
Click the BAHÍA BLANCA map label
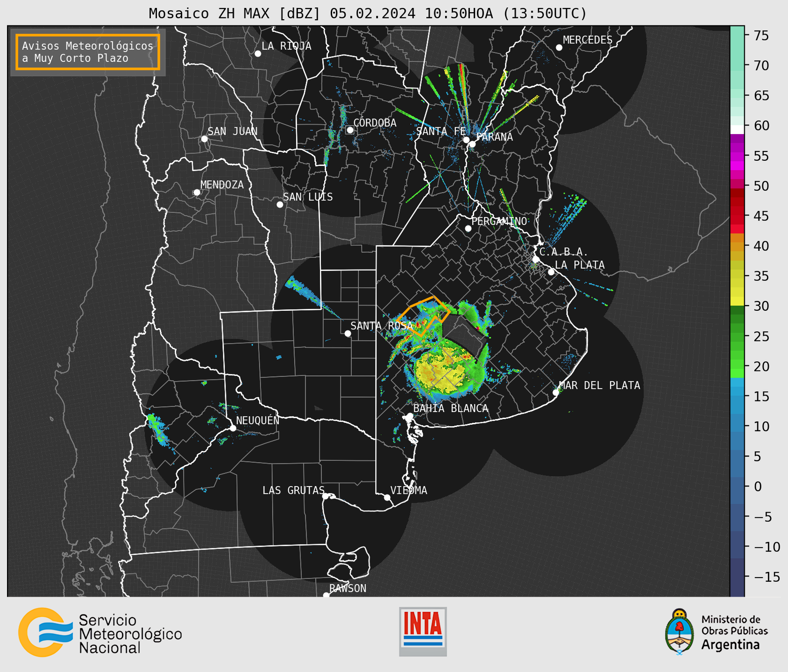[451, 408]
